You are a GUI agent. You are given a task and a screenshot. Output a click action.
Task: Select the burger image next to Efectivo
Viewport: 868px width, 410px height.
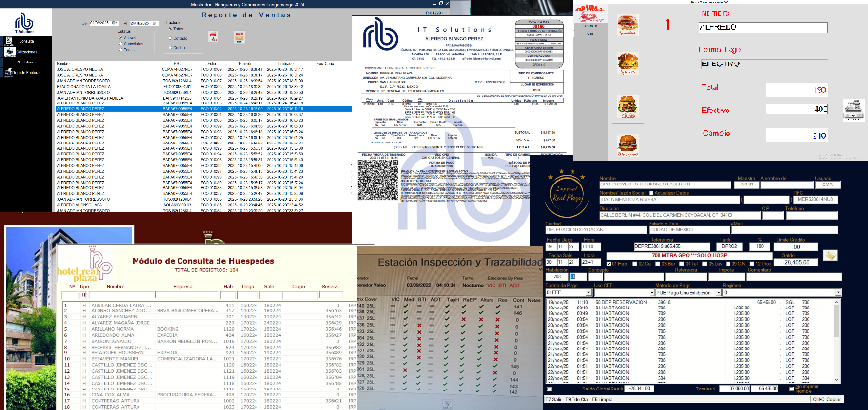click(x=628, y=107)
